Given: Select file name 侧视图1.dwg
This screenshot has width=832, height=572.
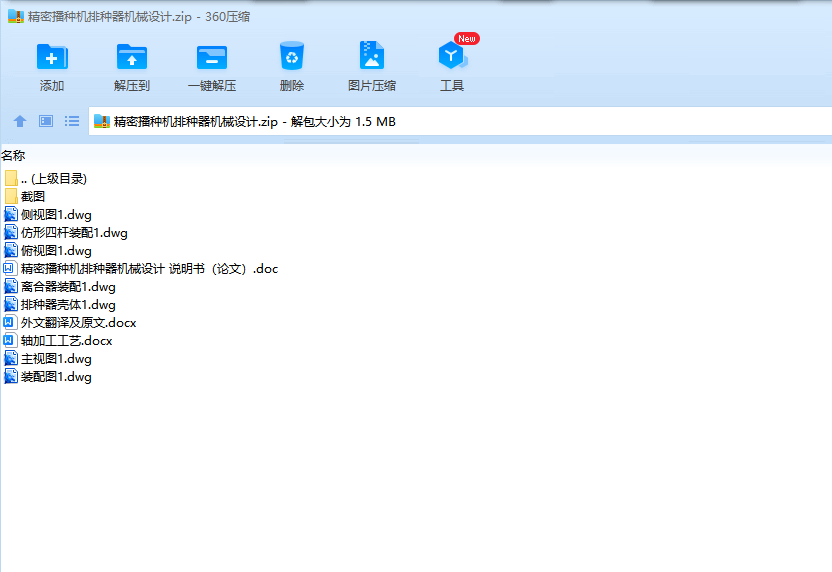Looking at the screenshot, I should pos(56,215).
